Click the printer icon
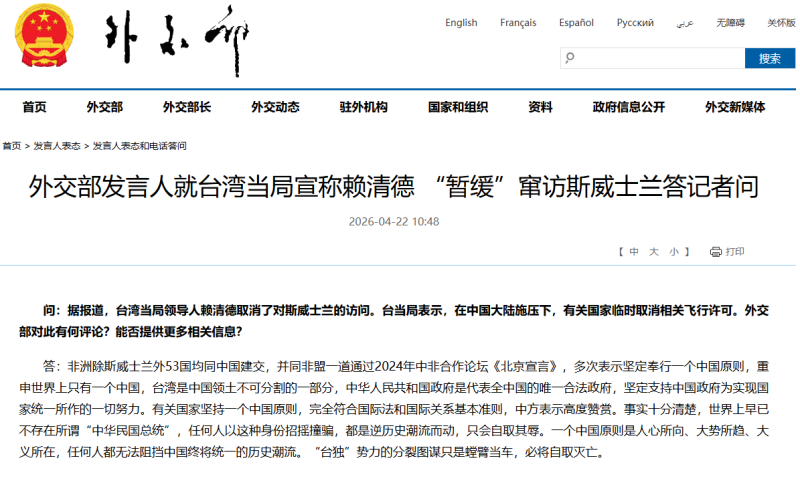The width and height of the screenshot is (800, 491). pos(715,252)
